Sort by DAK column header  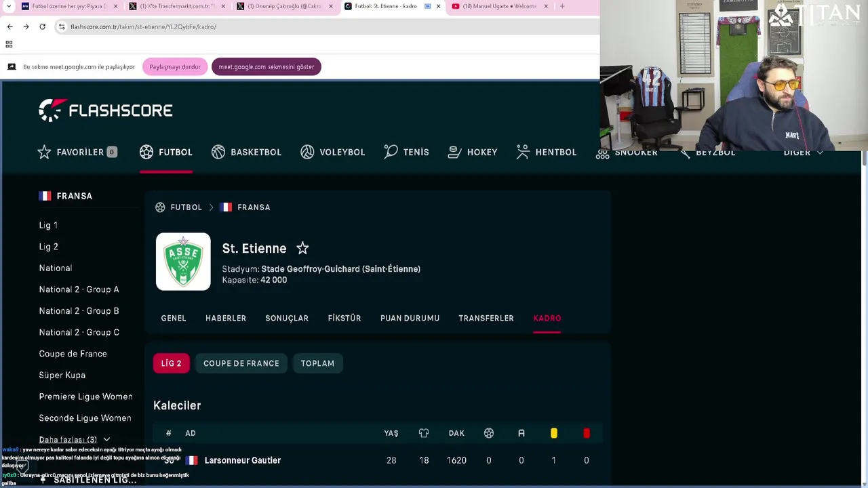click(456, 433)
